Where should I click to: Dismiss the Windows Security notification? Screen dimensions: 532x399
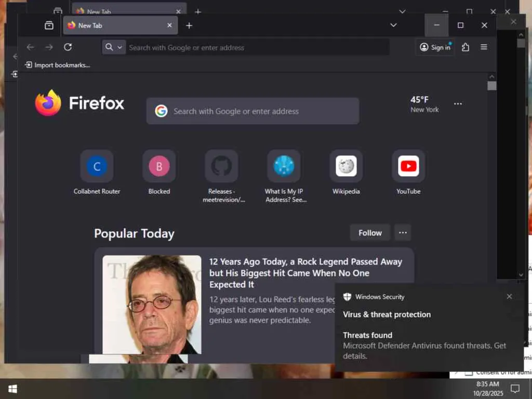coord(509,297)
